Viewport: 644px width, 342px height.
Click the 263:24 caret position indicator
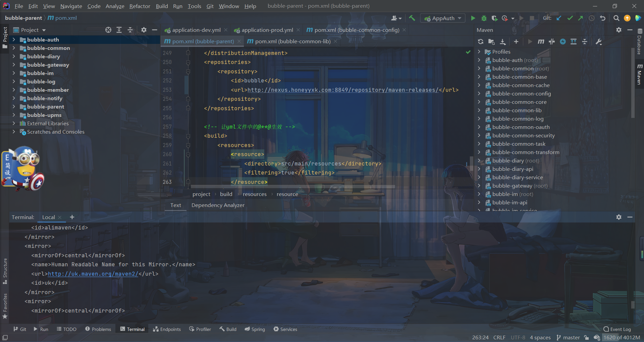click(480, 337)
